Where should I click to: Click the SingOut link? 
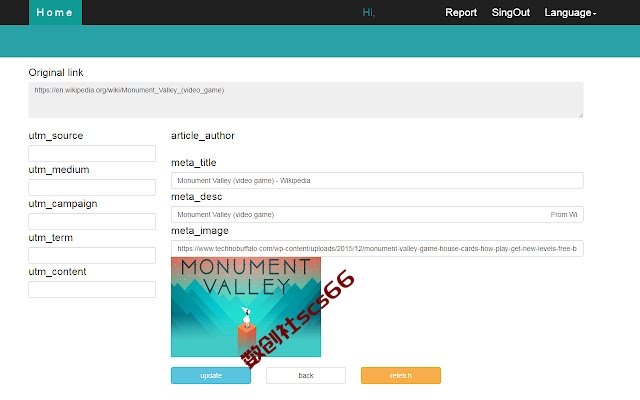tap(511, 13)
